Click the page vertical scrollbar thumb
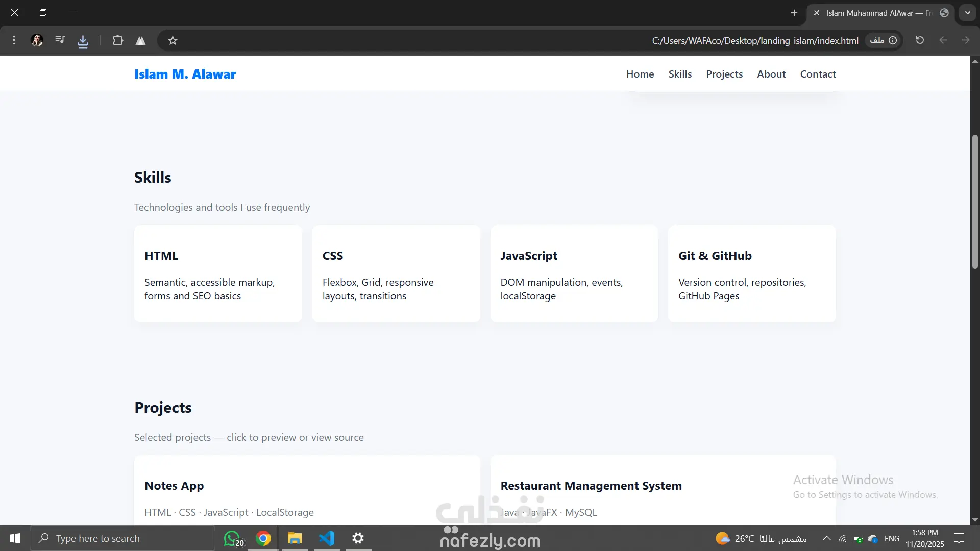 tap(975, 202)
